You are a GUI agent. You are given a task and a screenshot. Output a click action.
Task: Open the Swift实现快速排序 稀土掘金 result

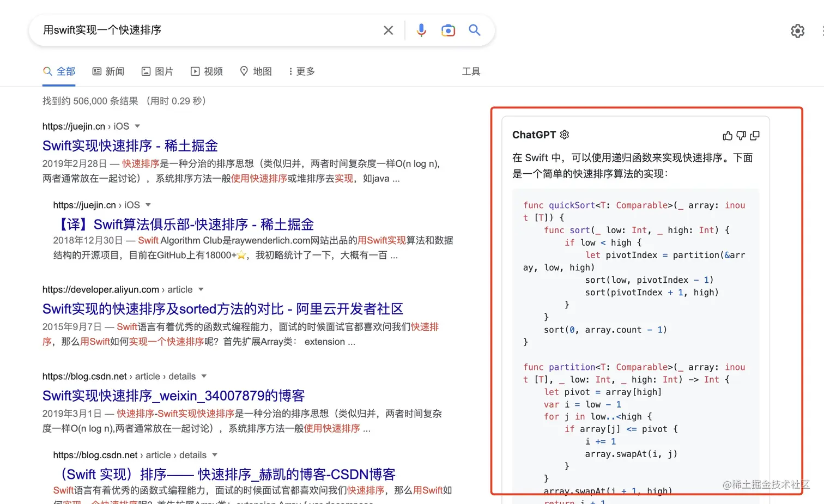click(130, 145)
